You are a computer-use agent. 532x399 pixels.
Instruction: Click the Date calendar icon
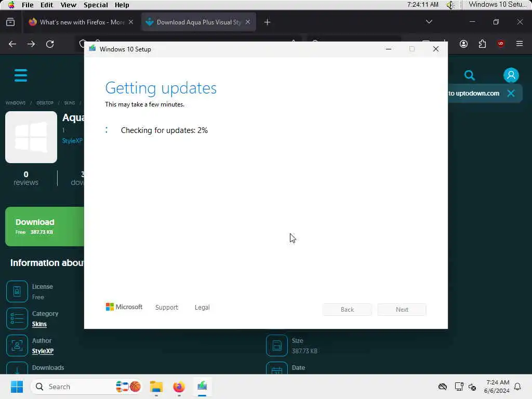[277, 369]
